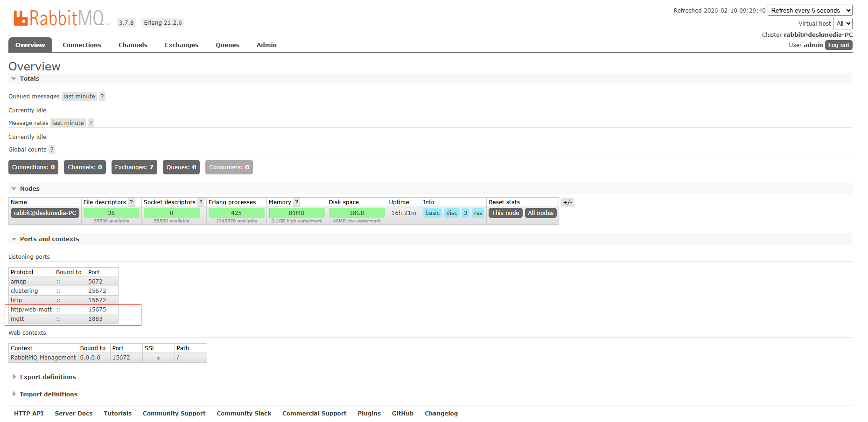868x422 pixels.
Task: Open the refresh interval dropdown
Action: [x=810, y=10]
